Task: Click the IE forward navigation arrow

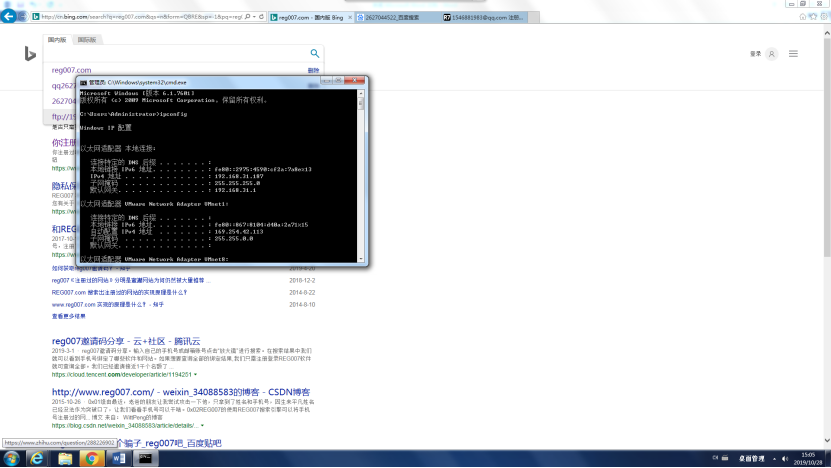Action: 23,16
